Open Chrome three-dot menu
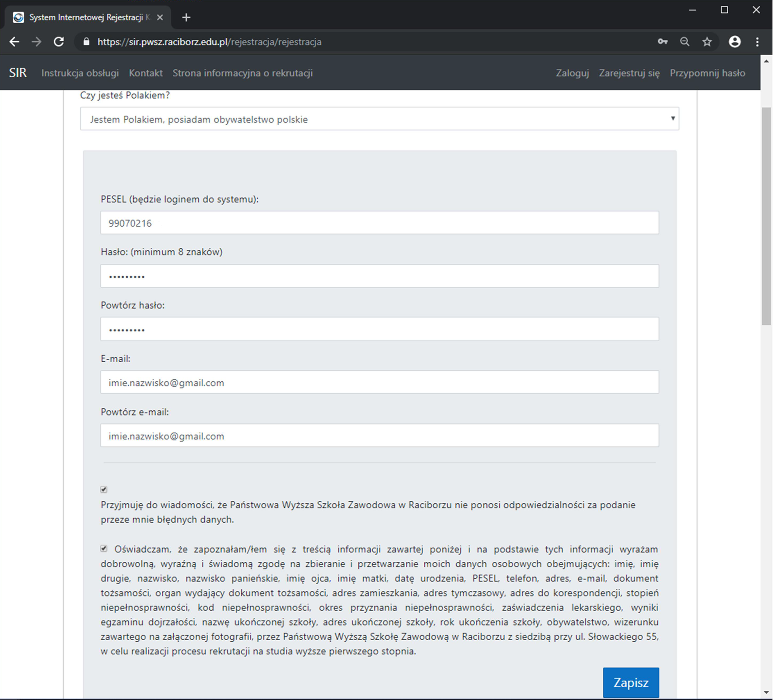Screen dimensions: 773x700 [757, 42]
